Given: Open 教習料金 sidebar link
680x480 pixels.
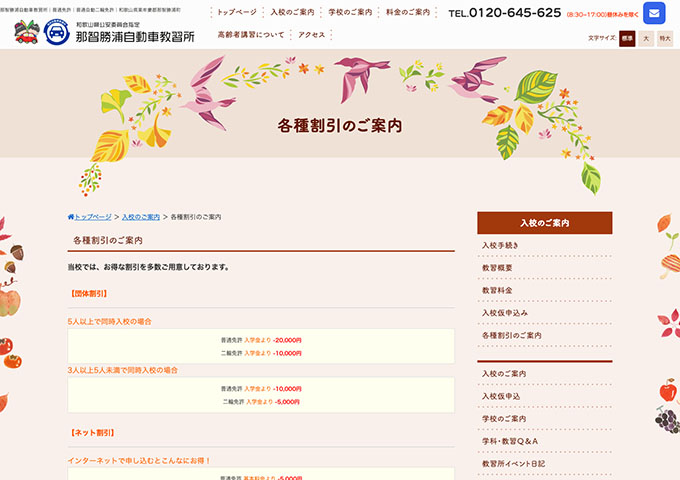Looking at the screenshot, I should point(497,290).
